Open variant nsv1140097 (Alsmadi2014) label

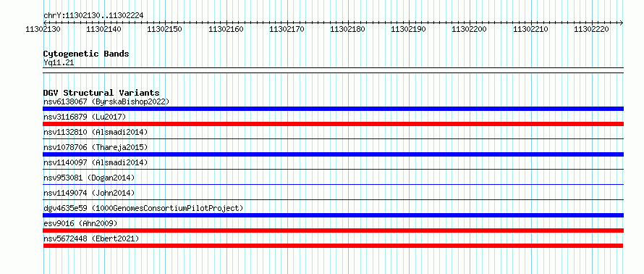coord(96,162)
